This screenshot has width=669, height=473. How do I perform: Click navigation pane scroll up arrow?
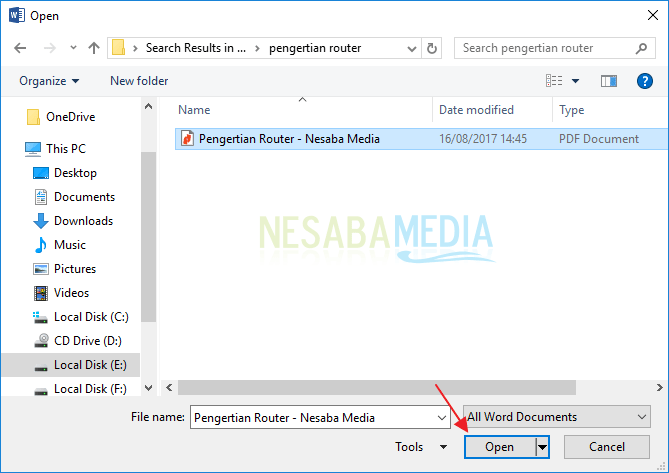pyautogui.click(x=148, y=106)
